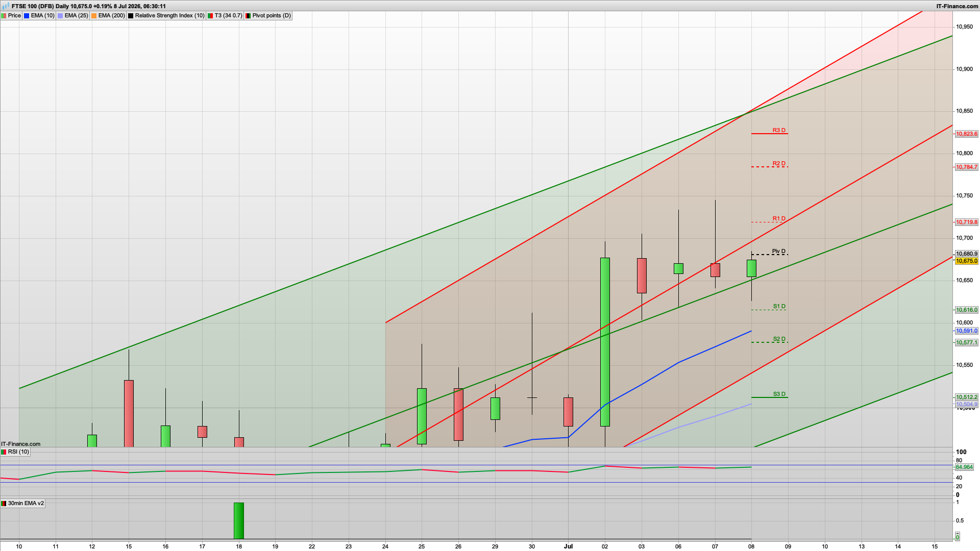
Task: Open the Pivot points (D) indicator legend
Action: (x=268, y=16)
